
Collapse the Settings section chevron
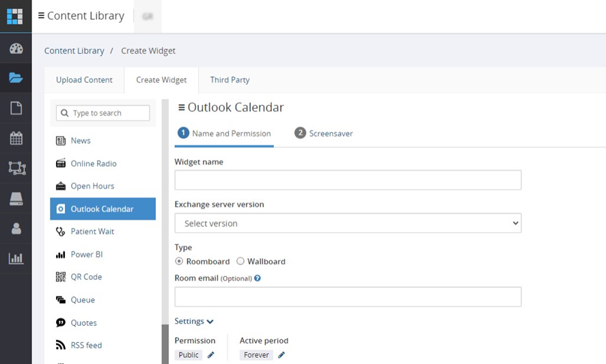pyautogui.click(x=210, y=322)
